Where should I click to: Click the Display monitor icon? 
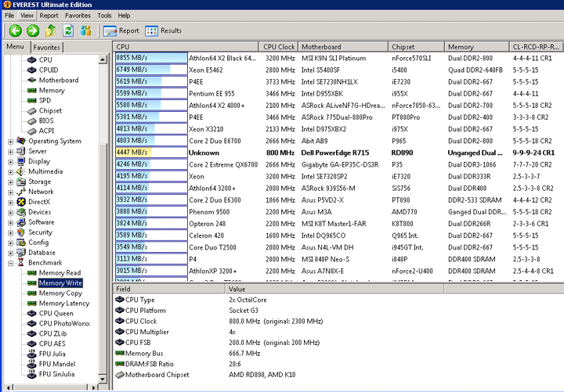[x=21, y=161]
